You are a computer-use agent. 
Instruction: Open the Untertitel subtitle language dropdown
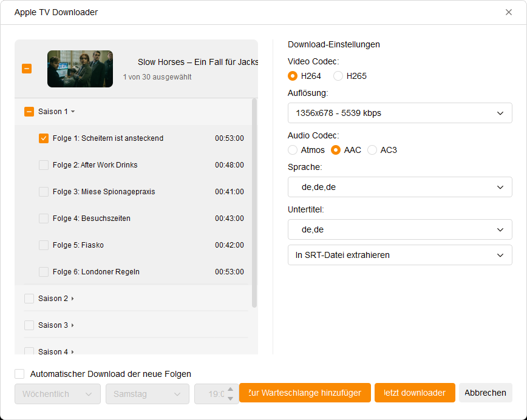[399, 229]
